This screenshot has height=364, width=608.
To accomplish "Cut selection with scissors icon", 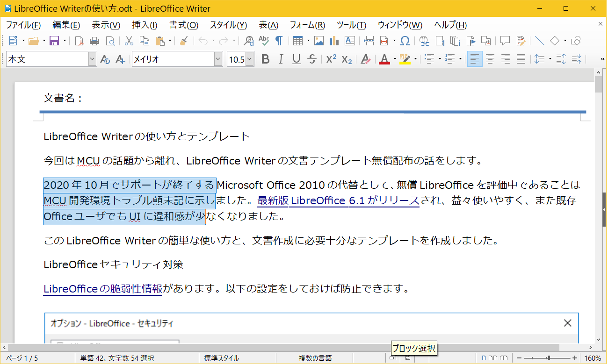I will click(130, 41).
